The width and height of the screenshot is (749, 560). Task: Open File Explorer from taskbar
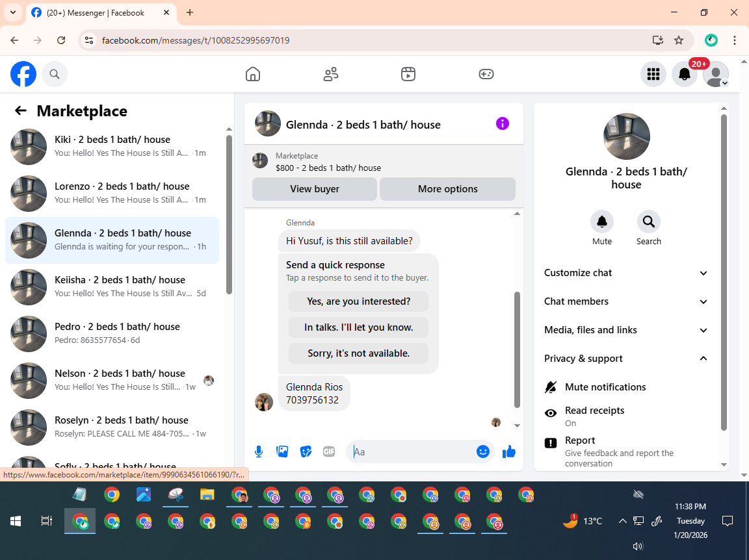(207, 495)
